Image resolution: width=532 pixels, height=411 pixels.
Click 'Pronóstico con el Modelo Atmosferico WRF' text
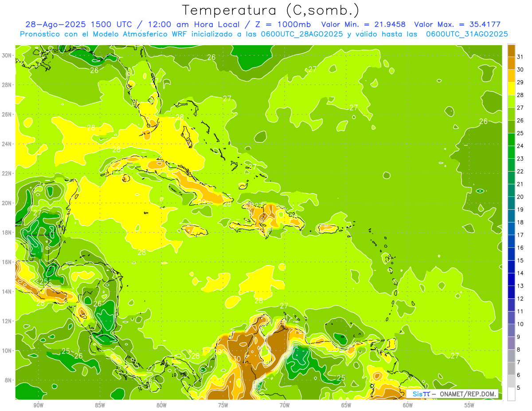[x=104, y=34]
